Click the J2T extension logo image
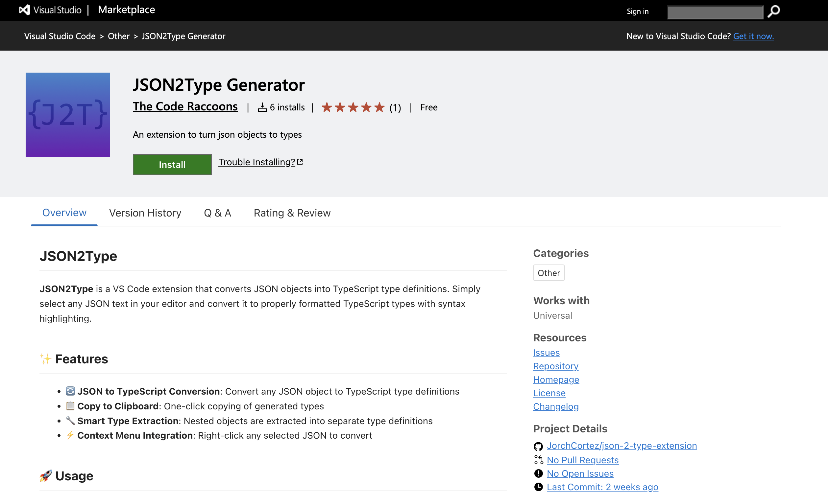The image size is (828, 504). [x=67, y=114]
